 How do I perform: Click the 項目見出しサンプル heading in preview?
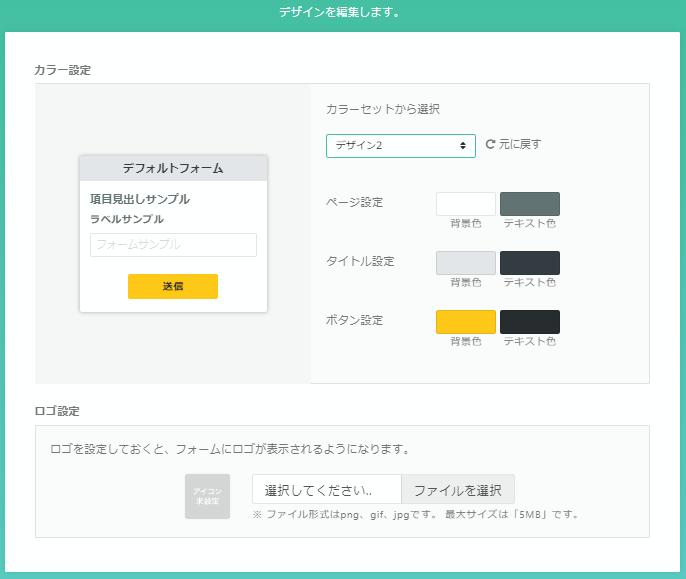point(140,199)
